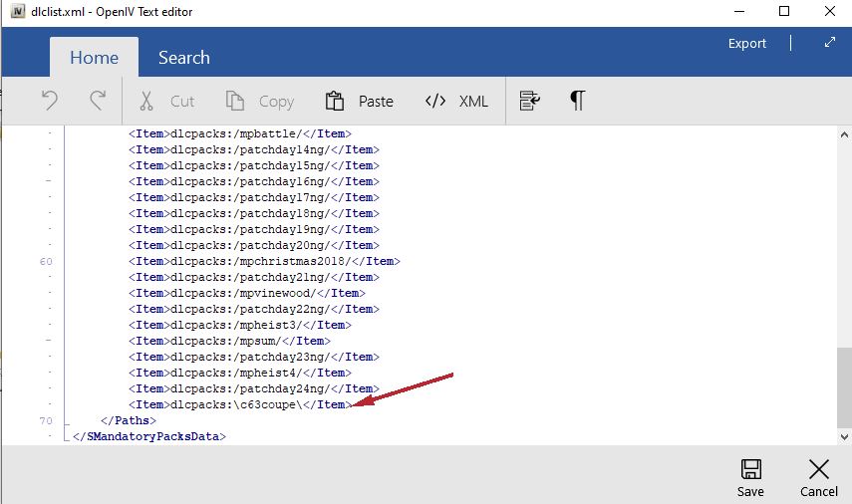This screenshot has height=504, width=852.
Task: Click the Export button
Action: (746, 44)
